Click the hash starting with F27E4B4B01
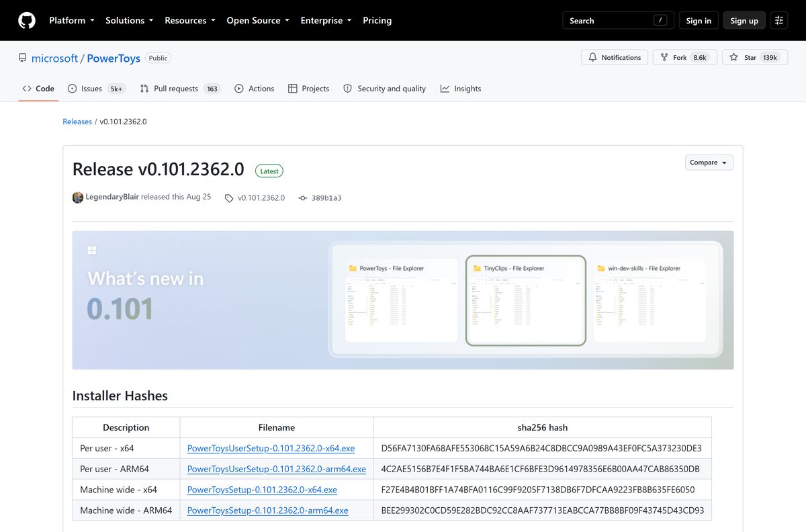The image size is (806, 532). [538, 490]
